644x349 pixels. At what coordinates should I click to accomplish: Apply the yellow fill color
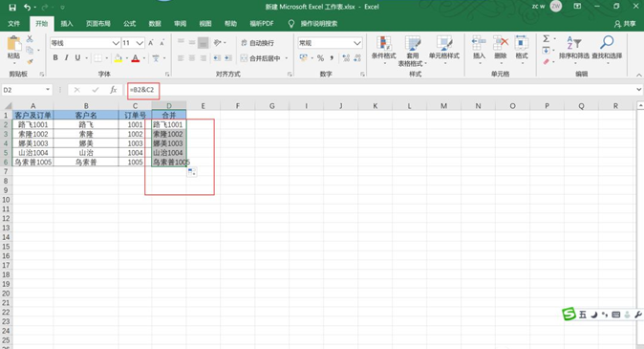coord(118,58)
